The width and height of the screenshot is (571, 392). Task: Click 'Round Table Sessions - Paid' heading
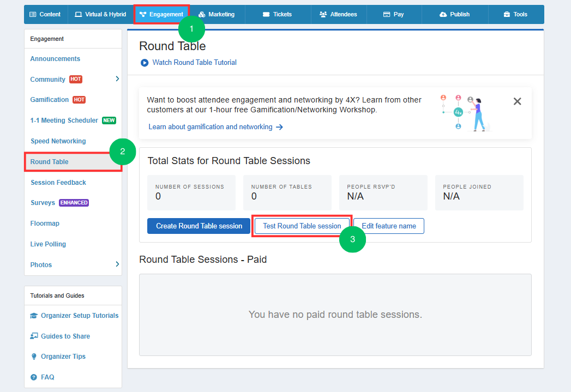point(203,260)
